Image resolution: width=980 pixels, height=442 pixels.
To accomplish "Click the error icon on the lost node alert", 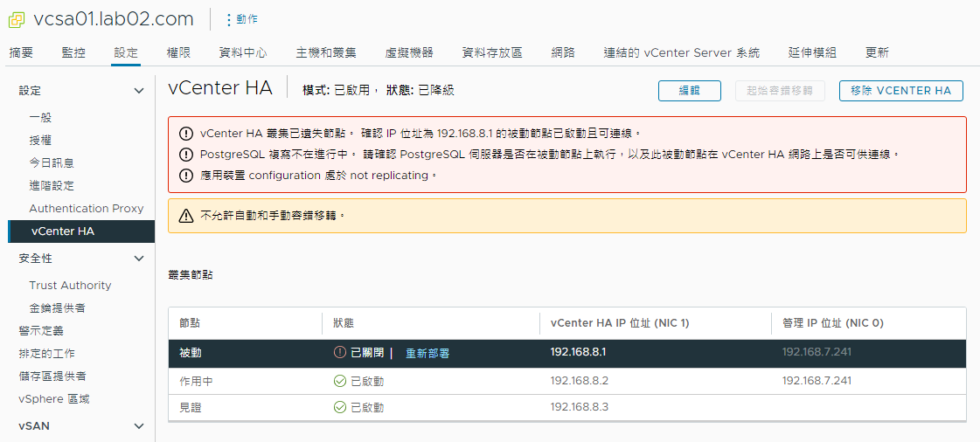I will pos(186,133).
